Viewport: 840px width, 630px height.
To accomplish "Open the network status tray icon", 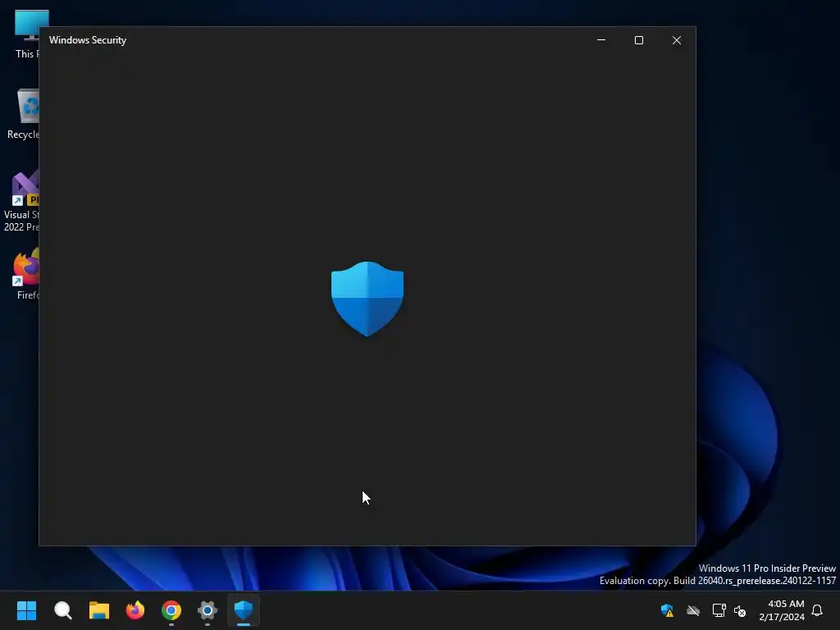I will click(719, 610).
